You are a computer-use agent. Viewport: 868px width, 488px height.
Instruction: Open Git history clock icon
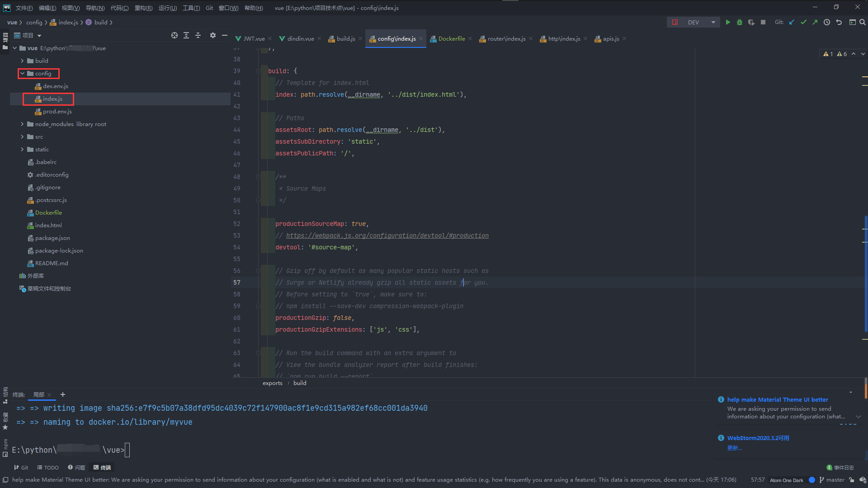pyautogui.click(x=827, y=22)
